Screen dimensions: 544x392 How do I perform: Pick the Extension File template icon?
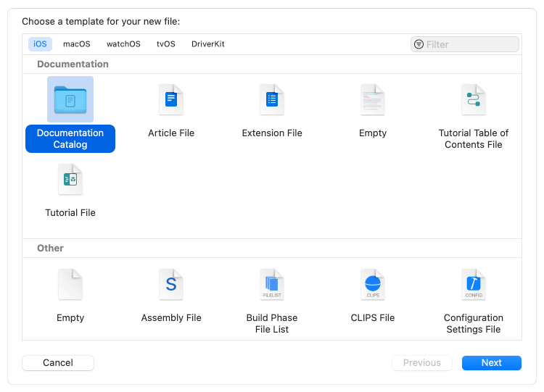tap(272, 100)
